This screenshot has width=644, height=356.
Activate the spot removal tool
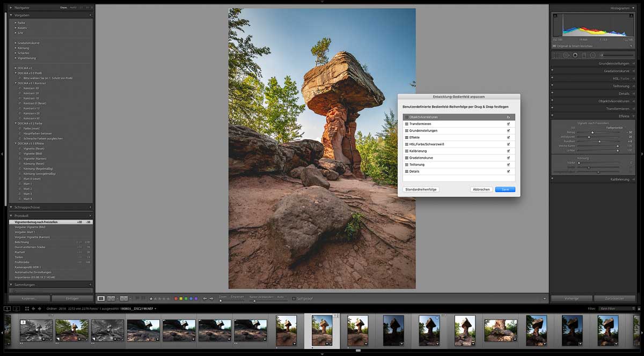tap(566, 55)
